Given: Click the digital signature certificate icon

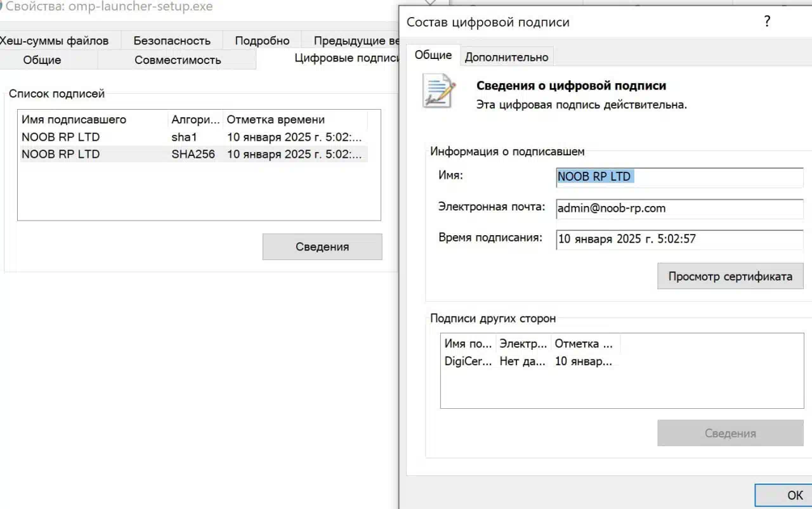Looking at the screenshot, I should coord(440,91).
